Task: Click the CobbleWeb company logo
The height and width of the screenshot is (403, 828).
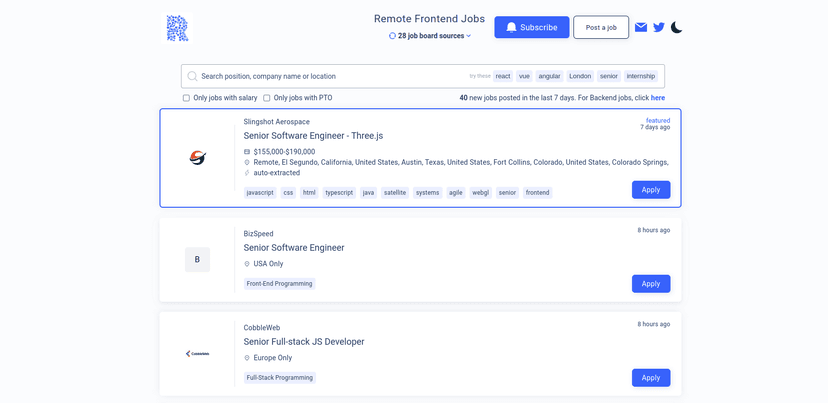Action: (x=197, y=353)
